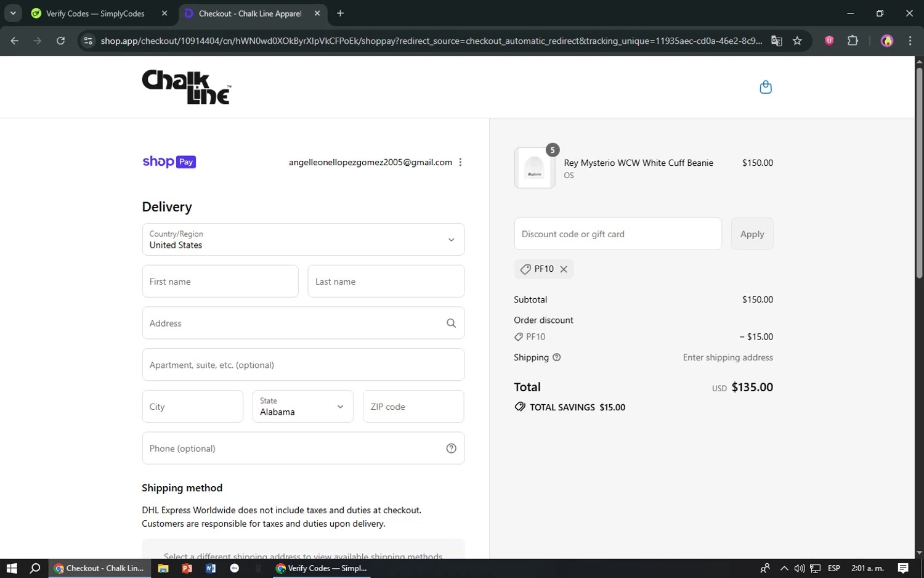Image resolution: width=924 pixels, height=578 pixels.
Task: Open the Chrome profile avatar
Action: pos(887,41)
